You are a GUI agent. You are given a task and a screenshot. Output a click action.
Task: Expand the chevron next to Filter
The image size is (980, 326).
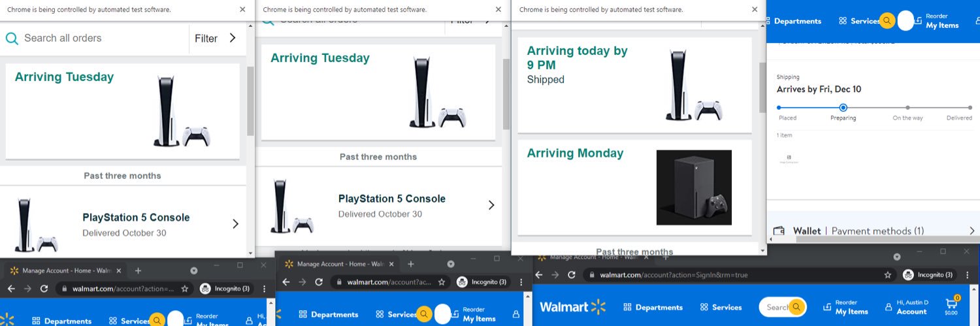pos(233,38)
